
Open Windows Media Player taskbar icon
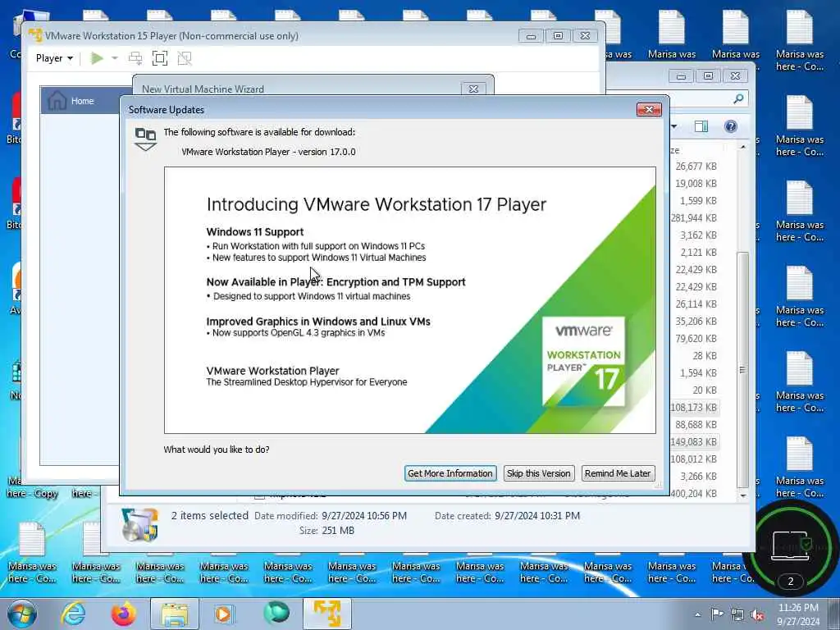(224, 614)
